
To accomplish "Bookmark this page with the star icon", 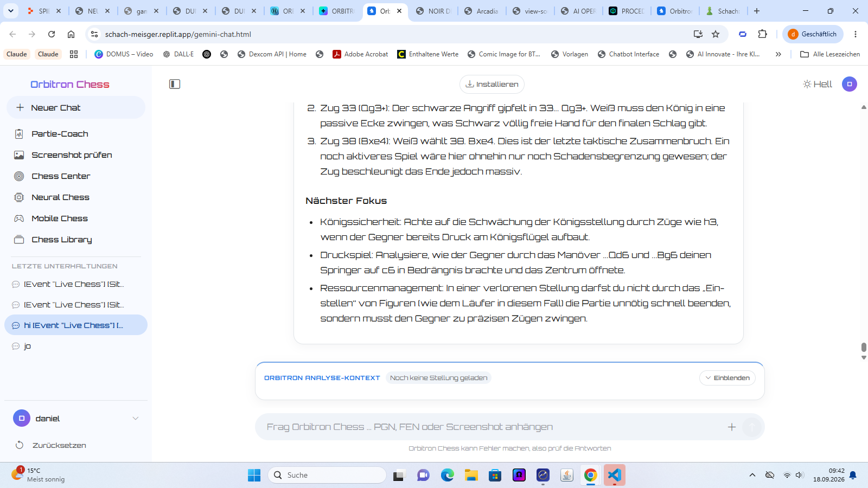I will [x=716, y=34].
